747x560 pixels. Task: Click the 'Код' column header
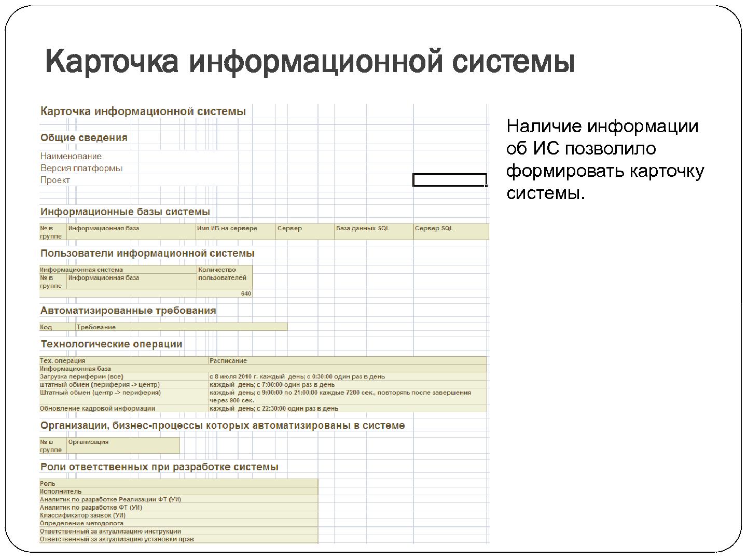click(x=57, y=327)
